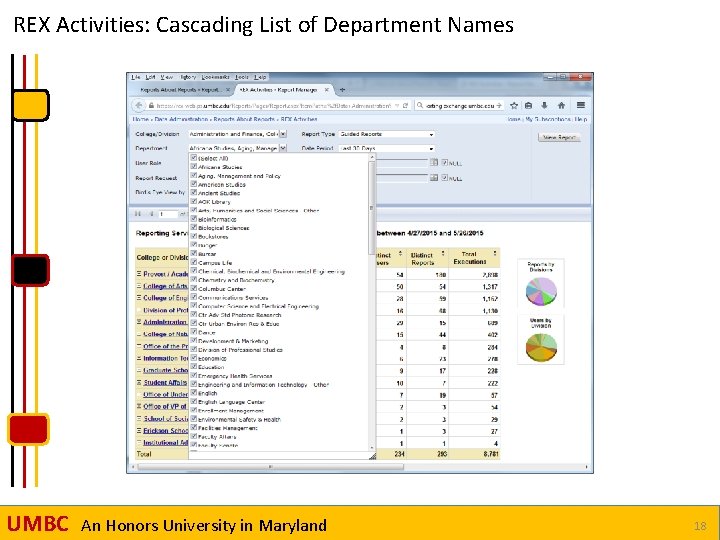Uncheck the Biological Sciences checkbox
Screen dimensions: 720x540
(194, 228)
